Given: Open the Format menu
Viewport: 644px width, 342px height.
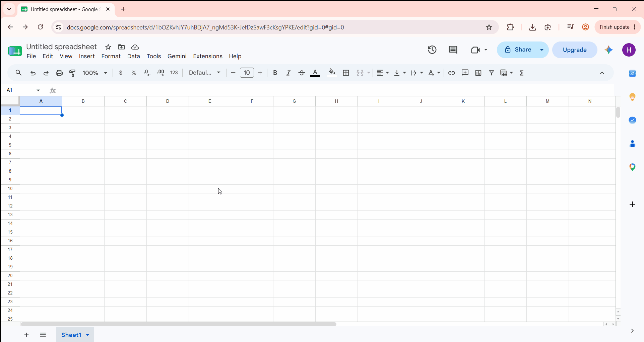Looking at the screenshot, I should pos(111,56).
